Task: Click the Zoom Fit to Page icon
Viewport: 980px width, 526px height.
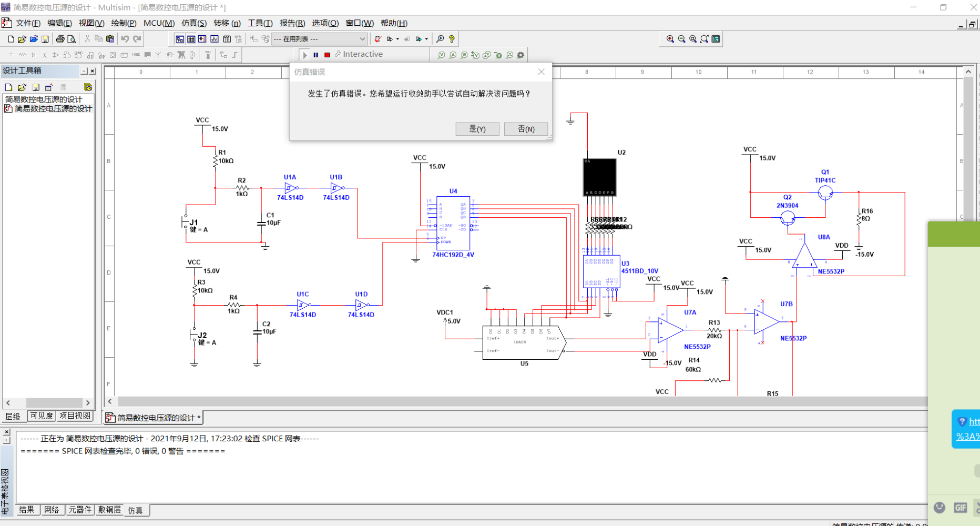Action: click(x=705, y=39)
